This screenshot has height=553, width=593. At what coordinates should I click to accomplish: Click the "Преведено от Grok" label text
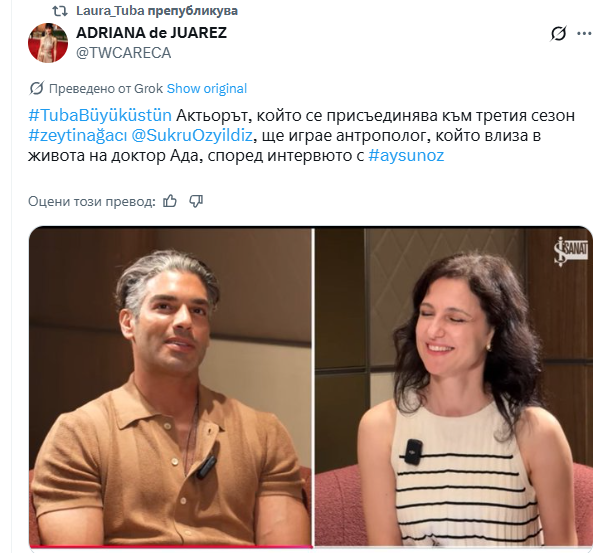pyautogui.click(x=106, y=89)
